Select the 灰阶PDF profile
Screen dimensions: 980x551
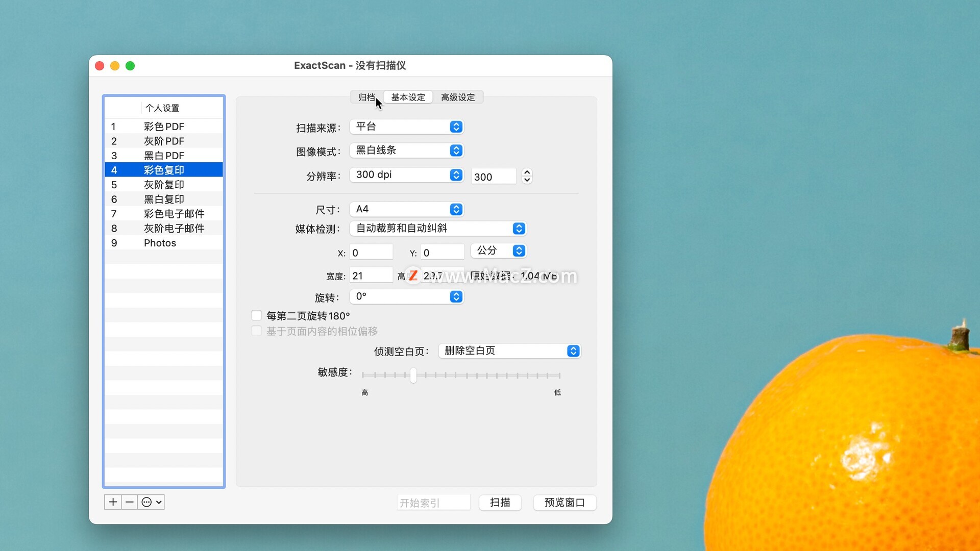[164, 141]
